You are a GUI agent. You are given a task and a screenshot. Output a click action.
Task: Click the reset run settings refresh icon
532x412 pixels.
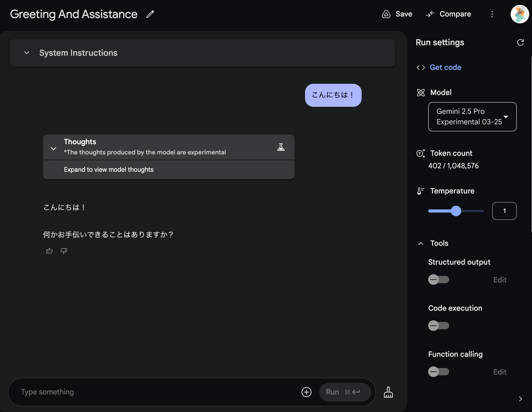point(520,42)
